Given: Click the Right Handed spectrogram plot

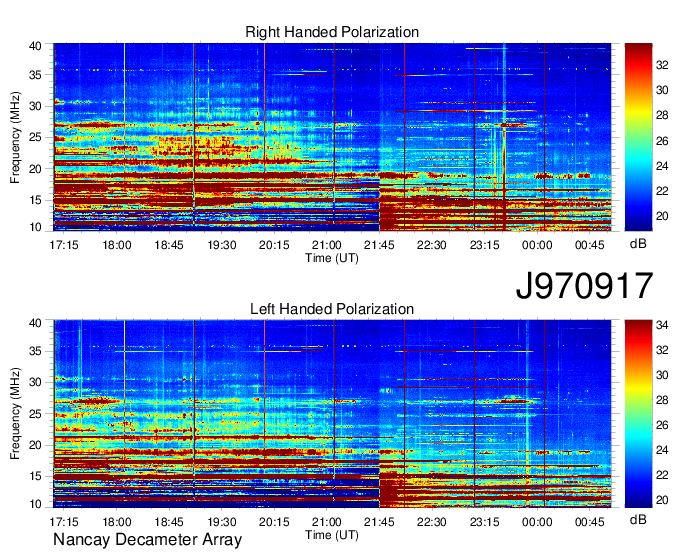Looking at the screenshot, I should click(332, 137).
